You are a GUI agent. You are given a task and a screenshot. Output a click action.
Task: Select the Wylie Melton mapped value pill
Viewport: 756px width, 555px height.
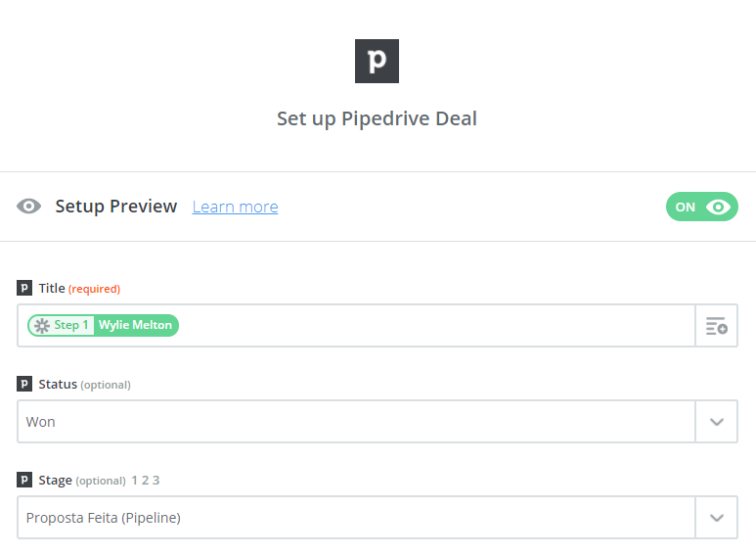(135, 326)
